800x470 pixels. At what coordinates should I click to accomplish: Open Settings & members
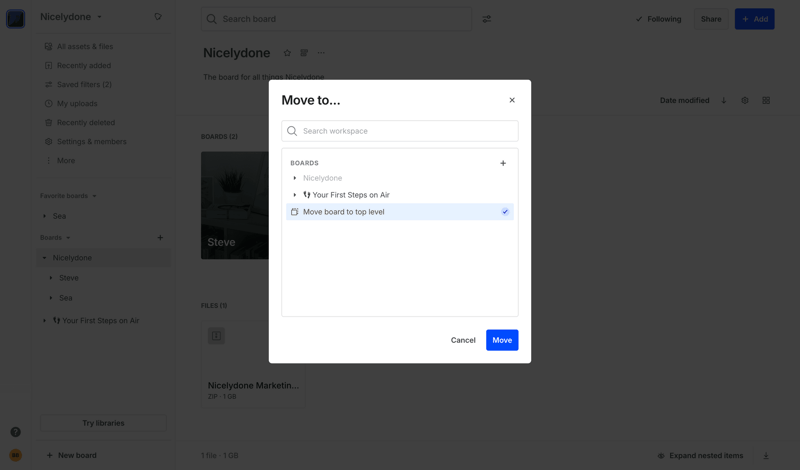tap(91, 141)
